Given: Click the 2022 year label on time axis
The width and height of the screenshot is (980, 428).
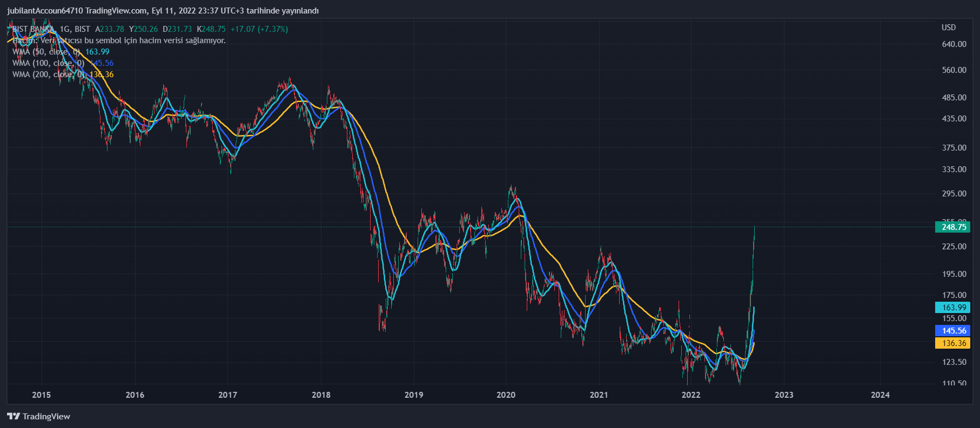Looking at the screenshot, I should pyautogui.click(x=691, y=395).
